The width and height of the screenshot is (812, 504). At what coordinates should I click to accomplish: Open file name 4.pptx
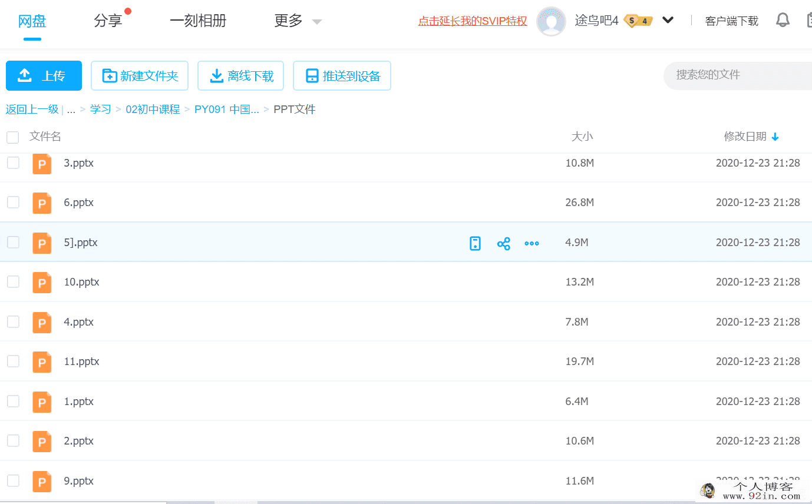(x=79, y=322)
